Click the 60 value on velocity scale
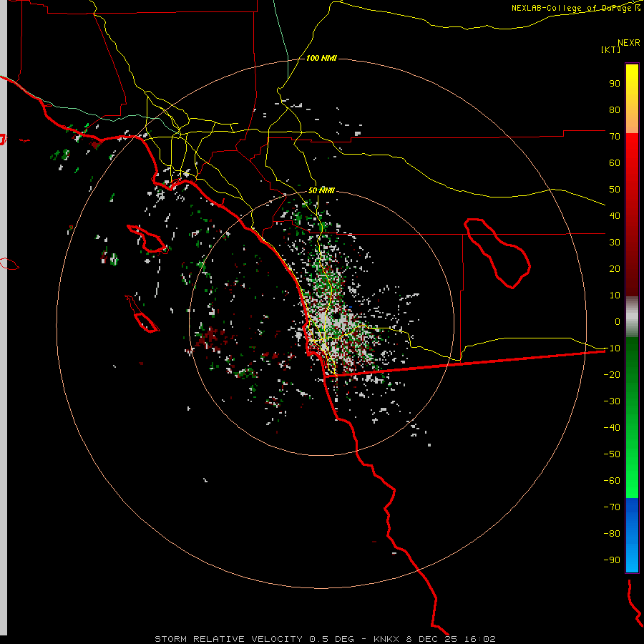644x644 pixels. pyautogui.click(x=615, y=162)
